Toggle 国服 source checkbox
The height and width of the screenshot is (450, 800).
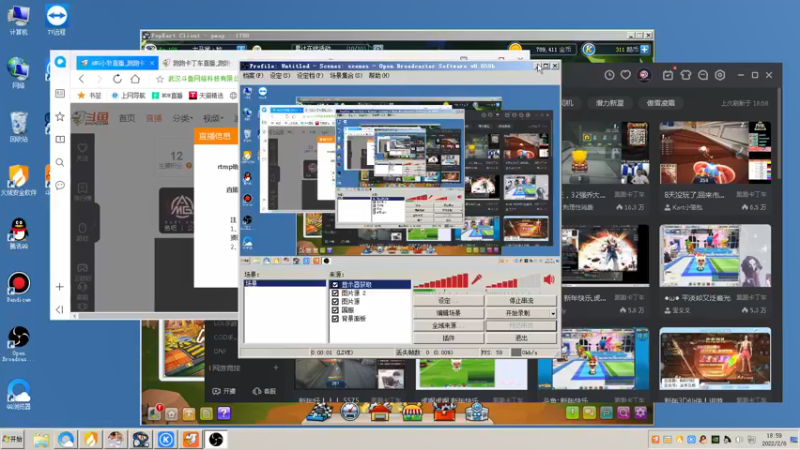click(x=335, y=310)
